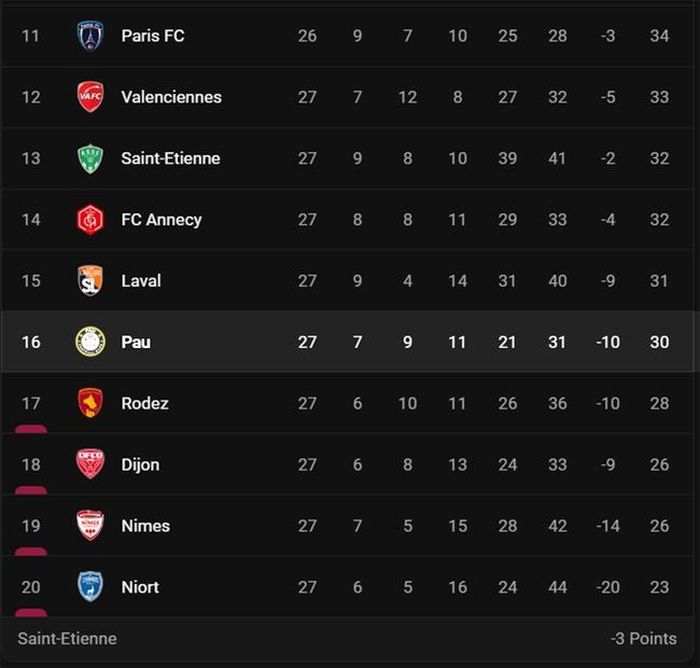Select the highlighted Pau team name
Viewport: 700px width, 668px height.
(x=136, y=342)
